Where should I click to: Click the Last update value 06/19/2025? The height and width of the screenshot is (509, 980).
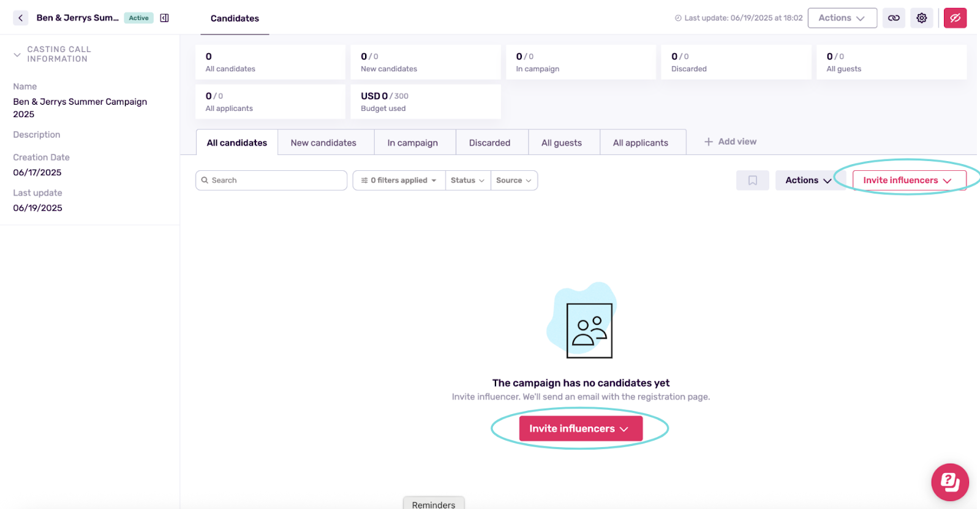(x=37, y=208)
